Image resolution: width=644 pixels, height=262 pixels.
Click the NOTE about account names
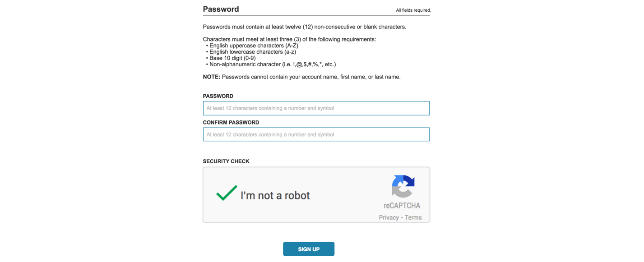pos(301,77)
